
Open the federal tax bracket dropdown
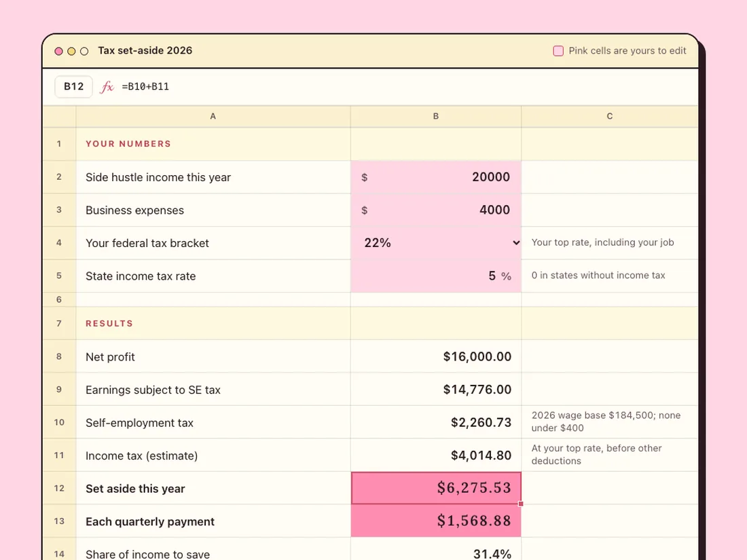click(x=436, y=243)
